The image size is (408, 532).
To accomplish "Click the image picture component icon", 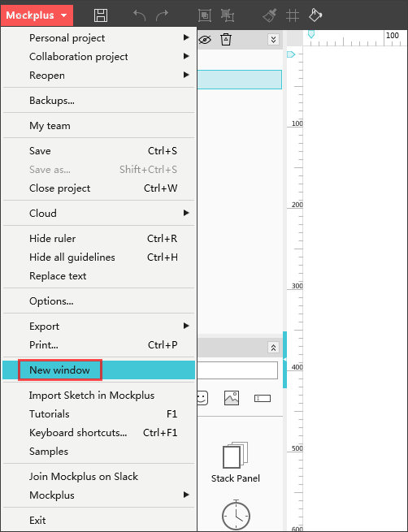I will tap(232, 398).
